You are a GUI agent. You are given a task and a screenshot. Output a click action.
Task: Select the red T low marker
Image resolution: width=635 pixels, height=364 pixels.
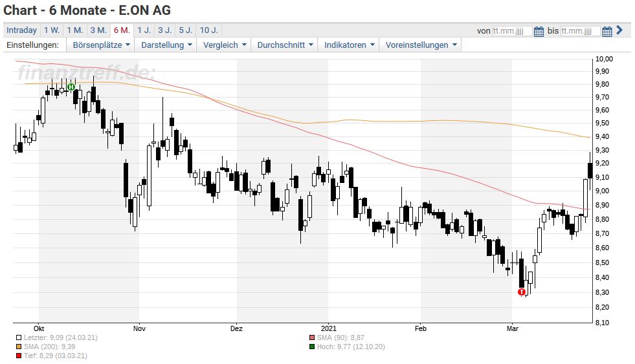coord(522,292)
